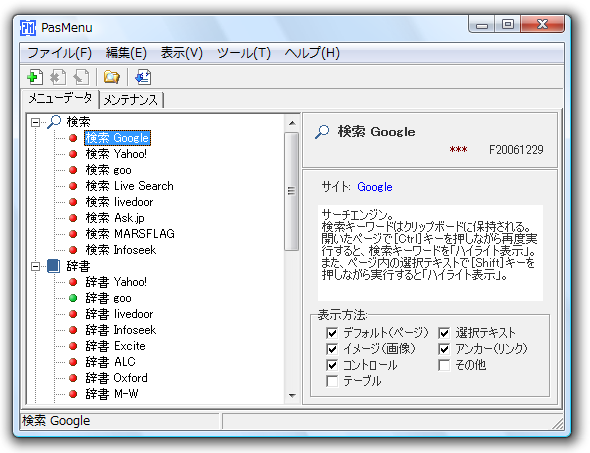The width and height of the screenshot is (590, 453).
Task: Click the green dot beside 辞書 goo
Action: coord(73,298)
